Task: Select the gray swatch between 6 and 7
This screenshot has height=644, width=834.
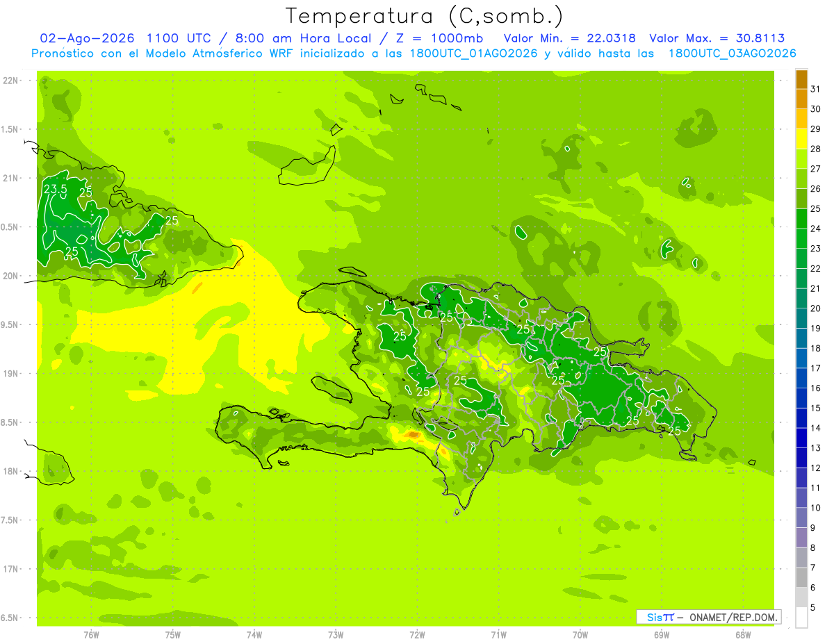Action: tap(801, 577)
